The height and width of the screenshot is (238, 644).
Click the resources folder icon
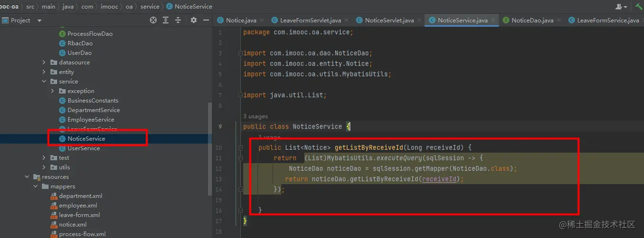click(x=37, y=177)
